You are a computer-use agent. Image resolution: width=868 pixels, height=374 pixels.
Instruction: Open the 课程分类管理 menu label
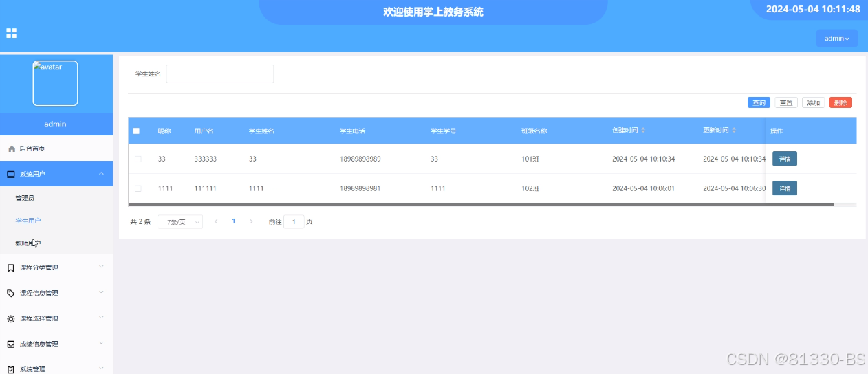coord(39,267)
